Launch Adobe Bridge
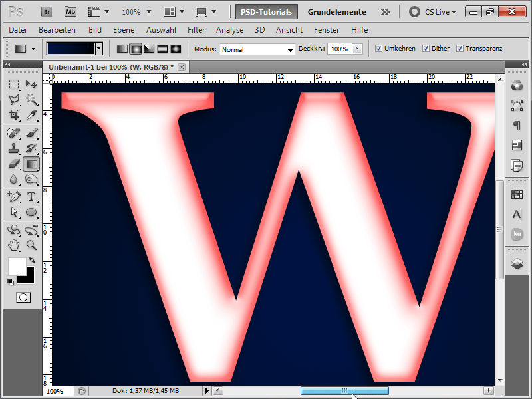This screenshot has width=532, height=399. (47, 12)
